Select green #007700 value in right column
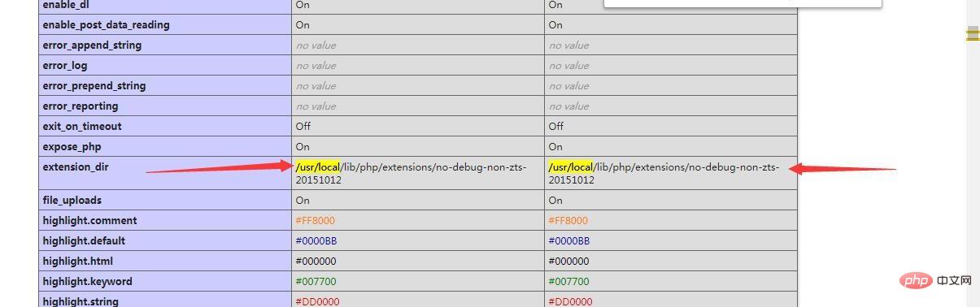Screen dimensions: 980x307 pos(569,282)
